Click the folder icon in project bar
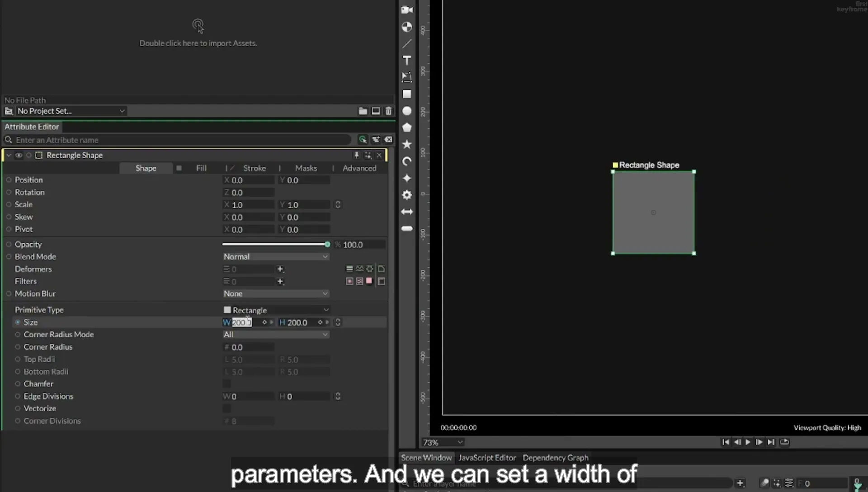 [x=363, y=111]
